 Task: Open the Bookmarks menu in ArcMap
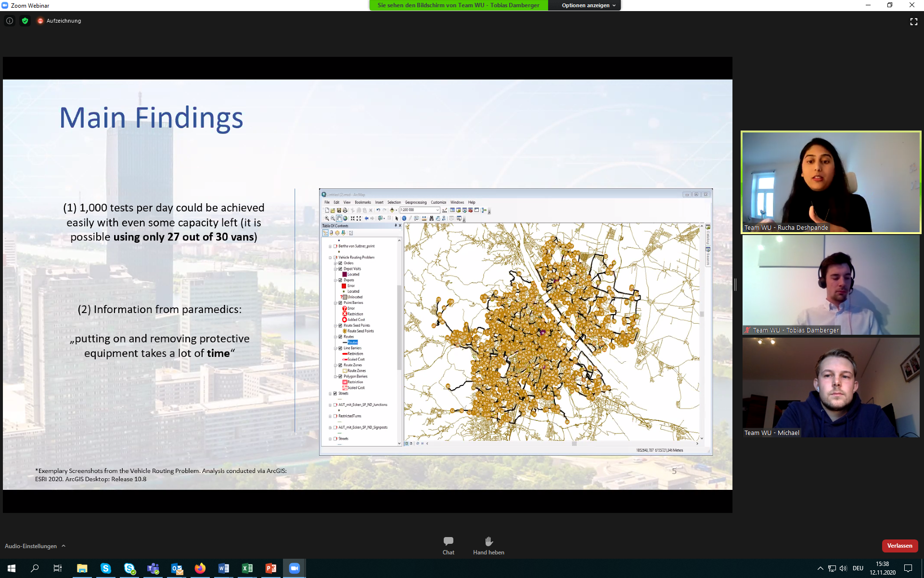click(362, 202)
